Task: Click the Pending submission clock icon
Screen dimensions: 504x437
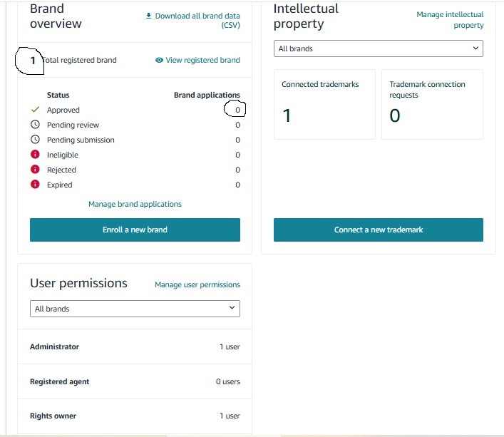Action: [x=35, y=140]
